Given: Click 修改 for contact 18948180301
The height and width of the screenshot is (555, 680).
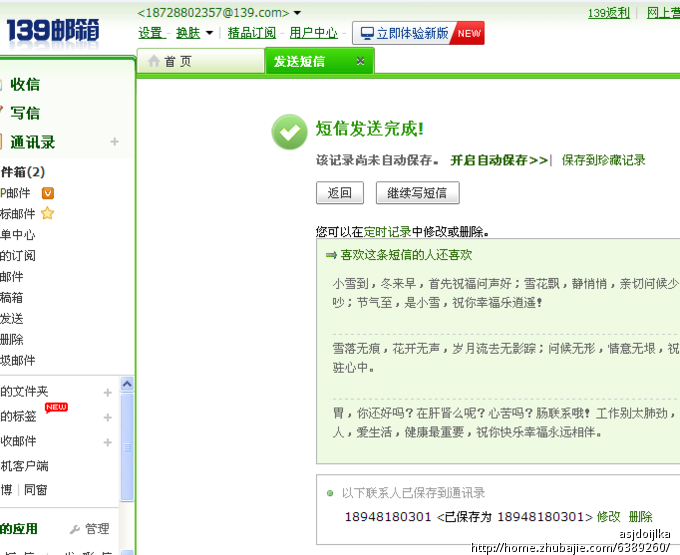Looking at the screenshot, I should (609, 517).
